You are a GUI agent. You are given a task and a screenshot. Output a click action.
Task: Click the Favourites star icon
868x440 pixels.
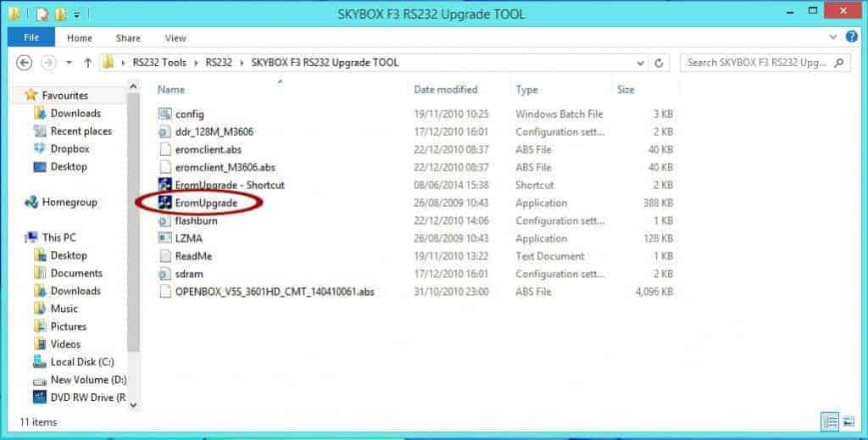click(x=31, y=95)
